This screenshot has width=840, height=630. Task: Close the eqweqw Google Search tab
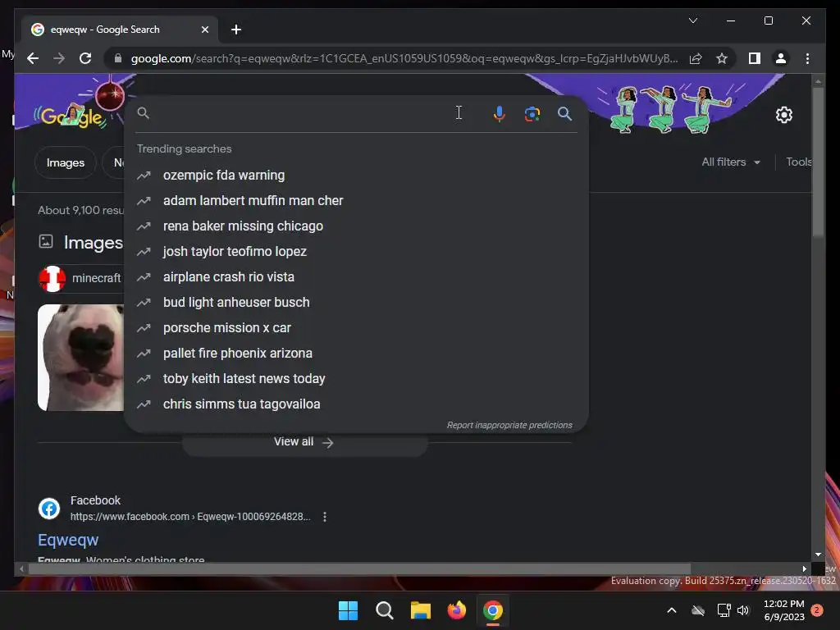coord(204,30)
